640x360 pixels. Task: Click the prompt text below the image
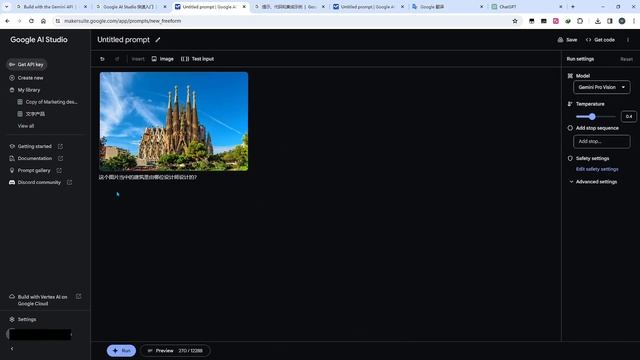point(148,178)
